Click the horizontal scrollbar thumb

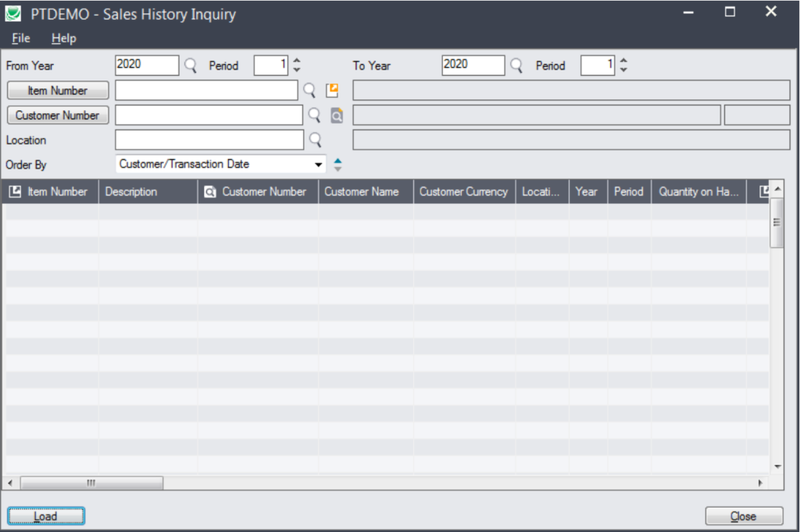click(91, 483)
